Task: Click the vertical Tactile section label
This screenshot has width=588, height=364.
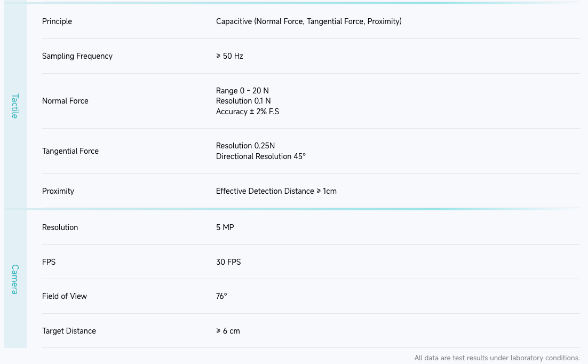Action: click(x=15, y=106)
